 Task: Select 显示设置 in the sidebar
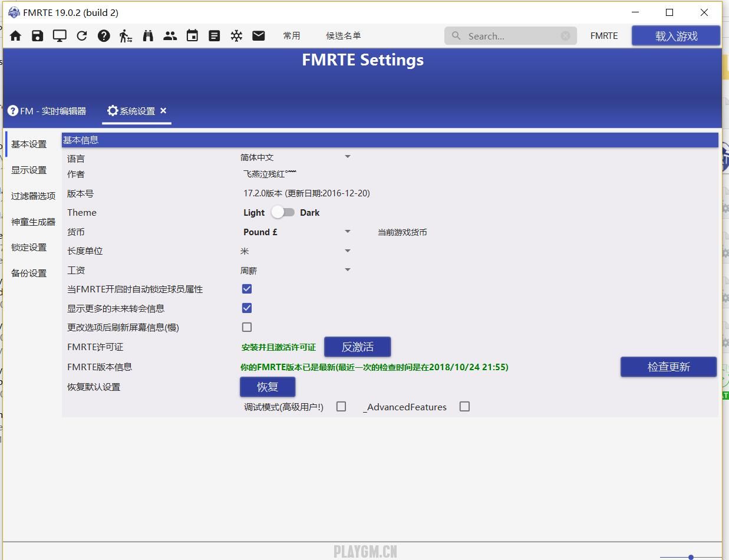pos(29,170)
